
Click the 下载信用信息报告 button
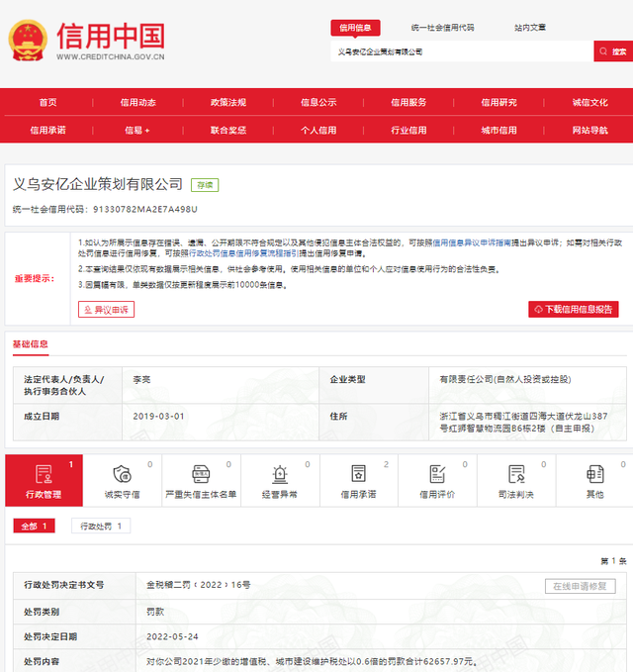574,309
